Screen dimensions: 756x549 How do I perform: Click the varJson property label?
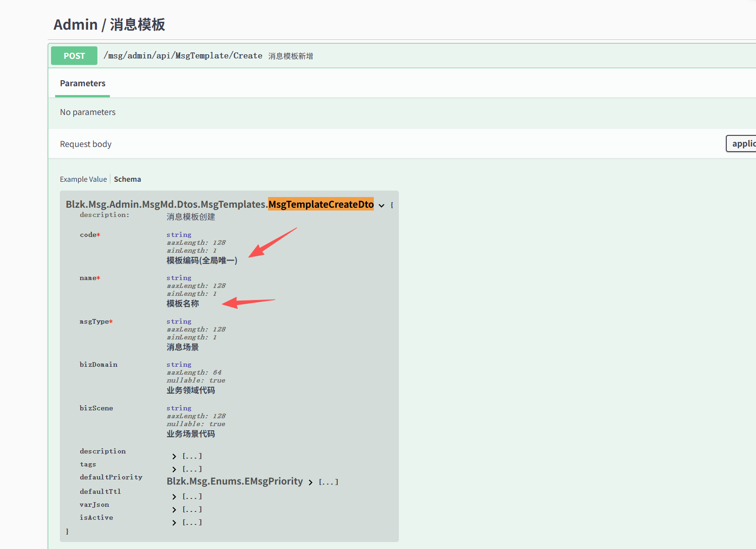click(x=94, y=505)
